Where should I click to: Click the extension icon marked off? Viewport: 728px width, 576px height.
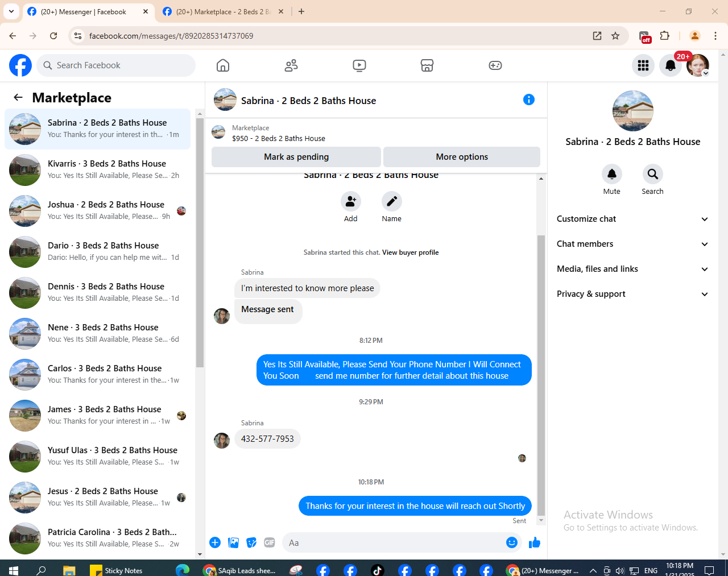[x=644, y=37]
